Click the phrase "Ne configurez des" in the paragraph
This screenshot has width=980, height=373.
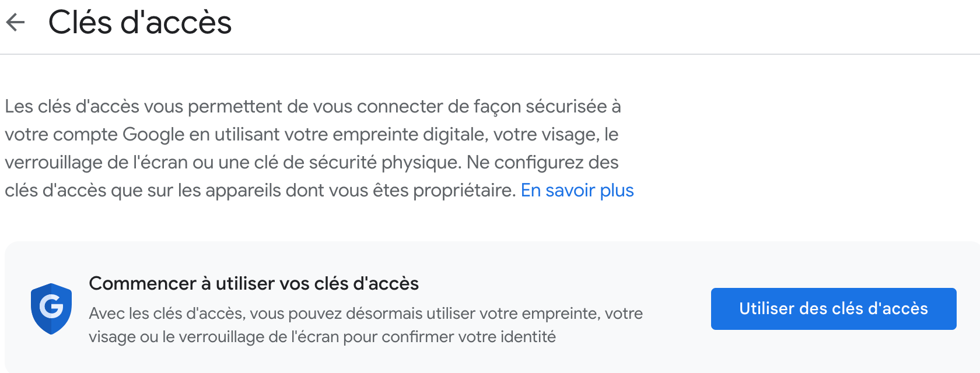click(542, 163)
